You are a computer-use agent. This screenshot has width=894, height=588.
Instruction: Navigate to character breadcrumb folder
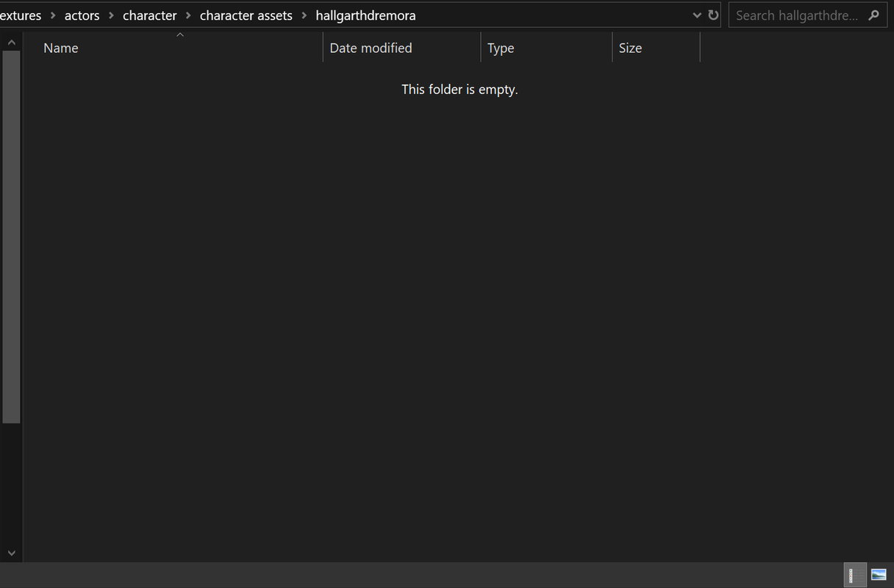(x=150, y=15)
